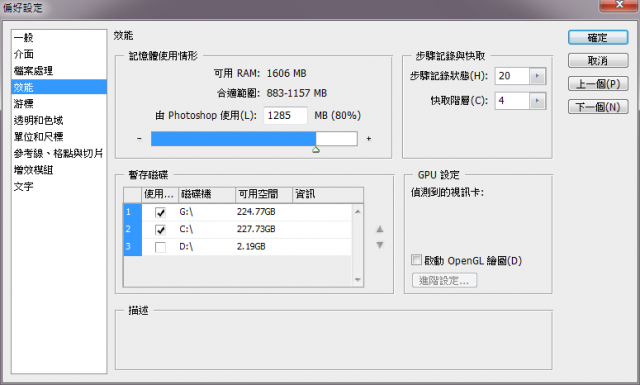Check the D:\ scratch disk

click(160, 247)
